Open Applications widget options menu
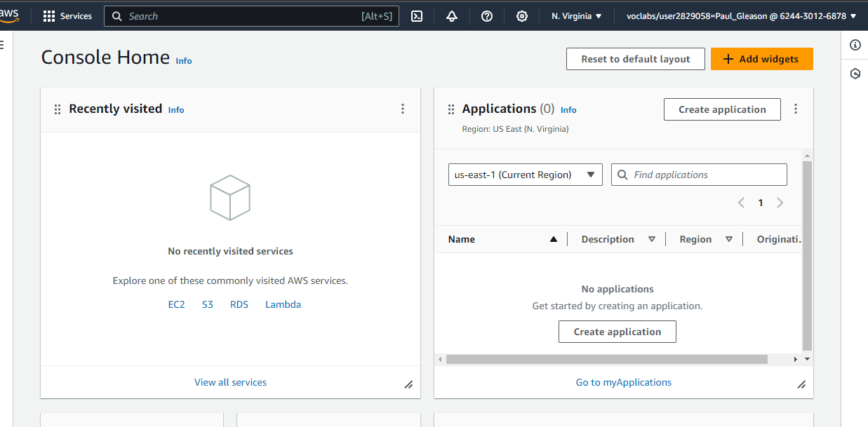Image resolution: width=868 pixels, height=427 pixels. (796, 109)
